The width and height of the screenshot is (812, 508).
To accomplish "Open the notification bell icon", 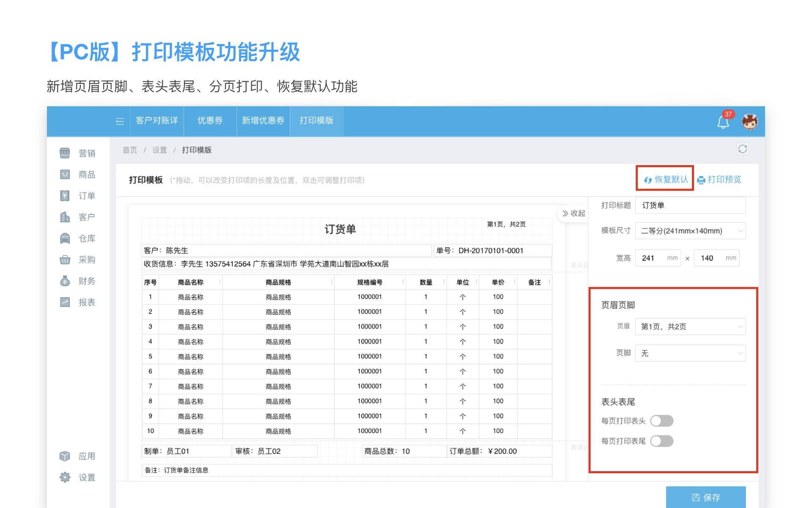I will point(723,122).
